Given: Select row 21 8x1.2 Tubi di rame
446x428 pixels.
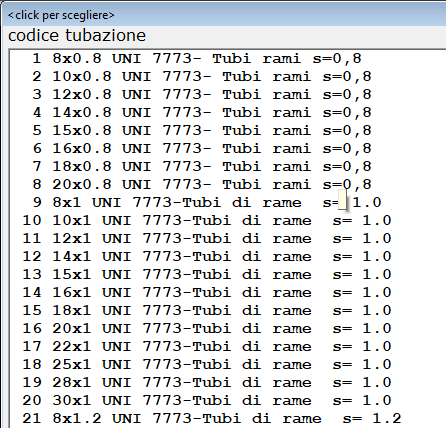Looking at the screenshot, I should click(228, 418).
